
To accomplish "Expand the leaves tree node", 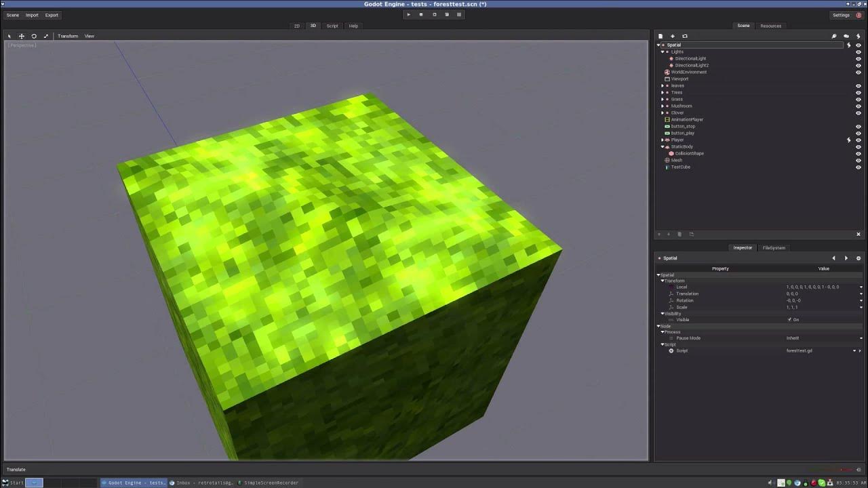I will click(x=663, y=86).
